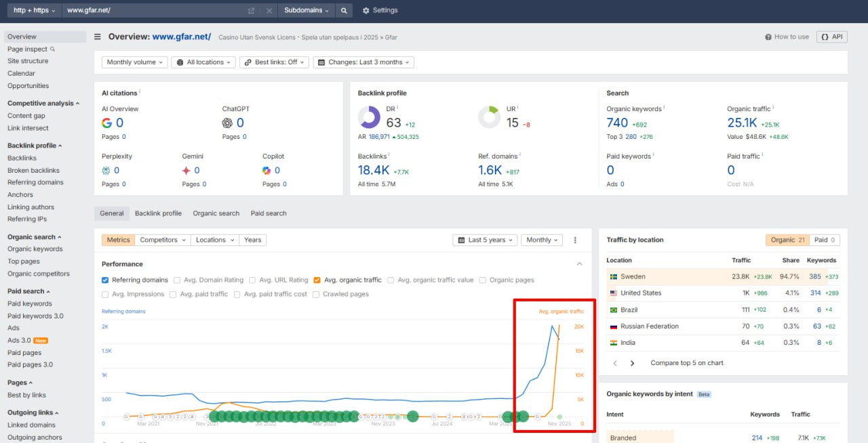The image size is (868, 443).
Task: Enable the Avg. Domain Rating checkbox
Action: click(x=177, y=280)
